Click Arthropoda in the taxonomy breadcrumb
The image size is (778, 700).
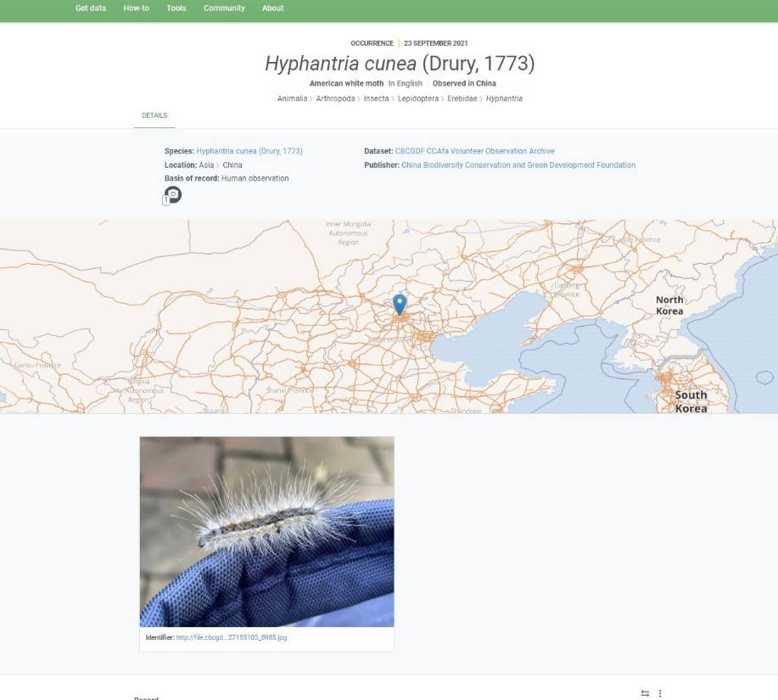336,98
